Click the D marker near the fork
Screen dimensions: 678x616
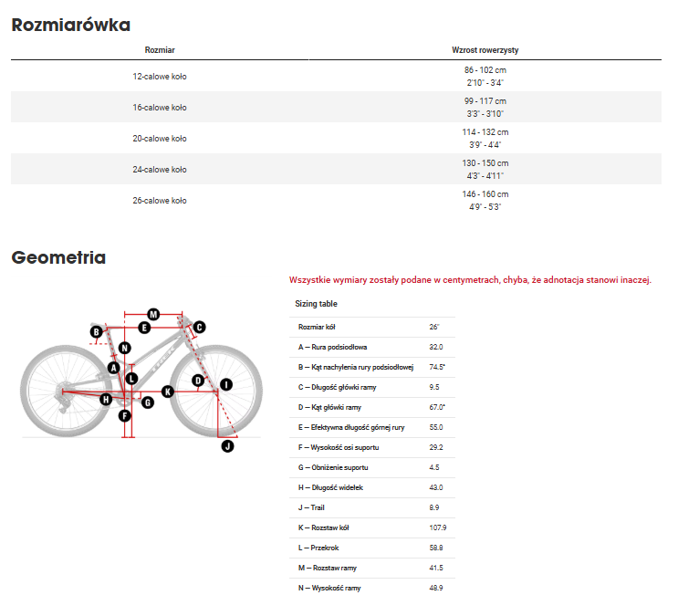coord(198,381)
